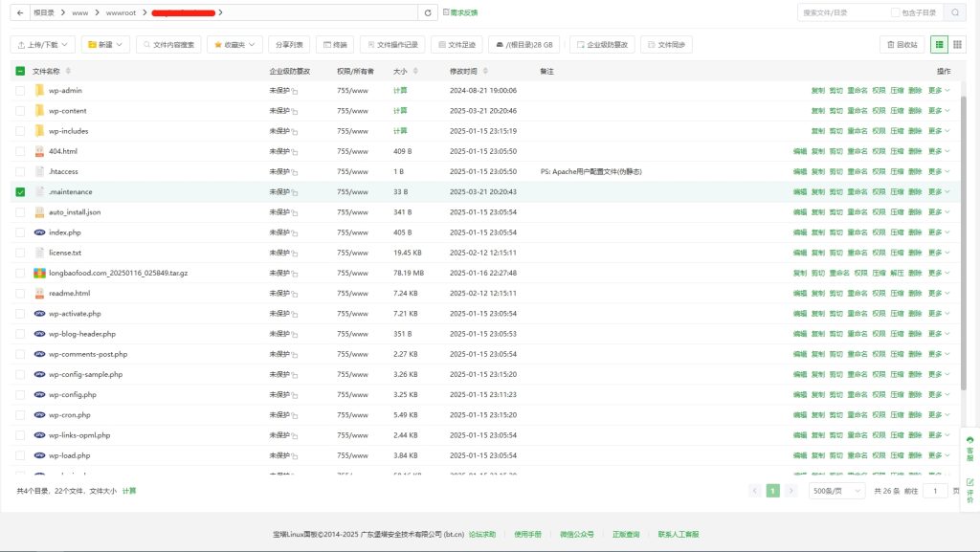
Task: Open the terminal (终端)
Action: coord(335,44)
